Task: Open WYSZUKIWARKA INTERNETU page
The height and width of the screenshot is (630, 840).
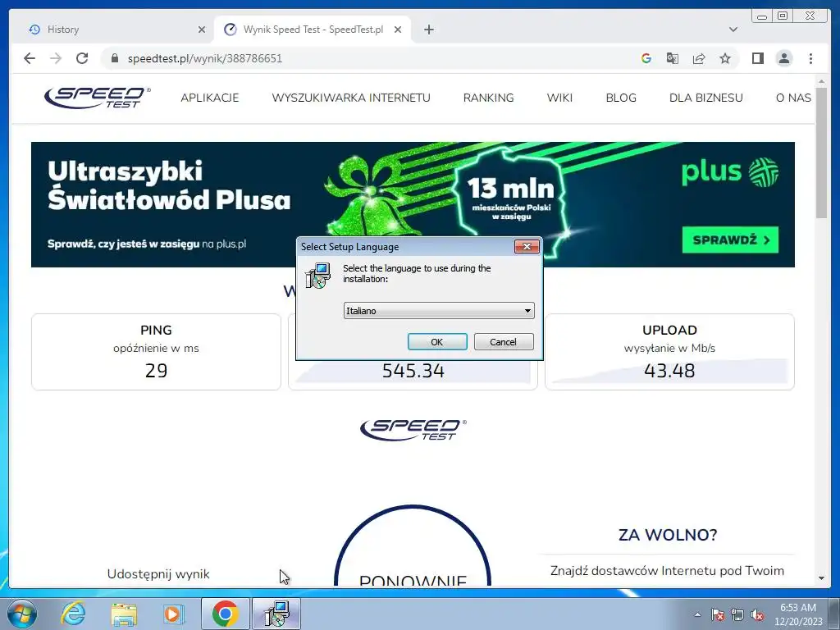Action: tap(351, 98)
